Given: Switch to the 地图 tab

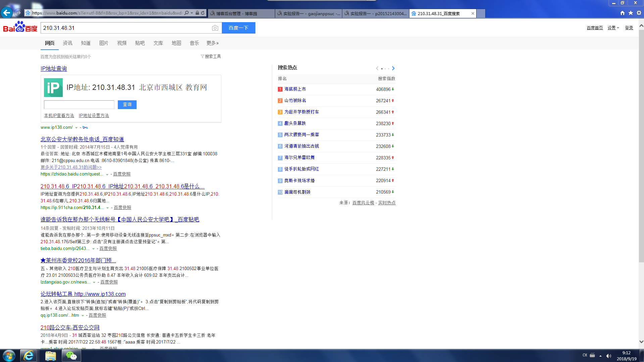Looking at the screenshot, I should coord(176,43).
